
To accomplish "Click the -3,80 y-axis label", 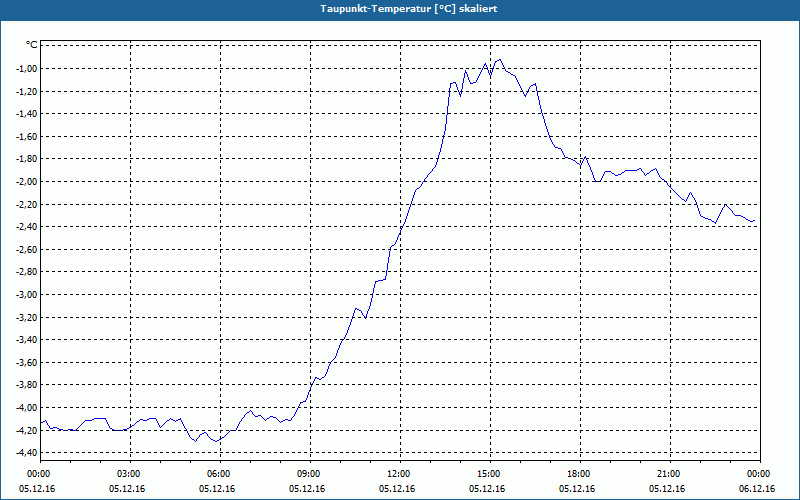I will point(28,385).
